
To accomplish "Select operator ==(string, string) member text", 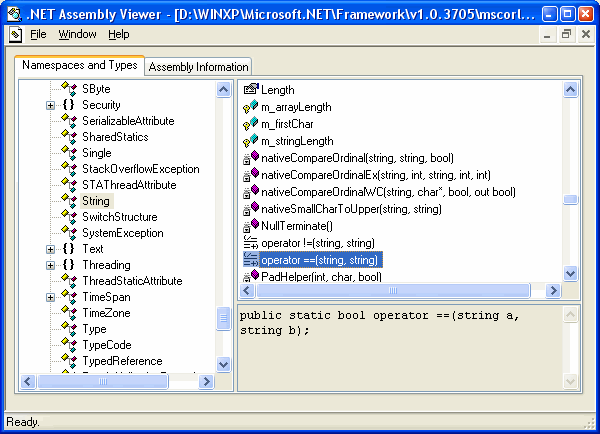I will (320, 260).
